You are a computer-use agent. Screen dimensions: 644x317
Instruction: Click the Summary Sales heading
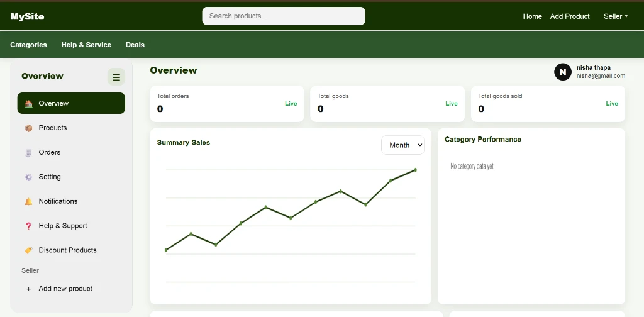tap(183, 143)
